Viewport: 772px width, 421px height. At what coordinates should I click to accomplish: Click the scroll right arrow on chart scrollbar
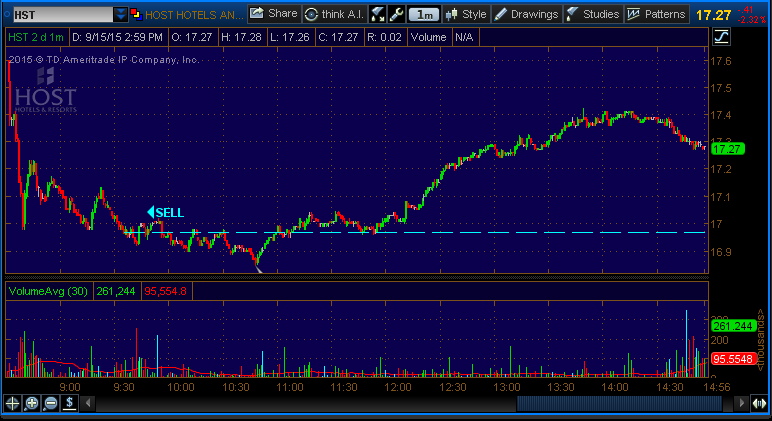tap(741, 403)
